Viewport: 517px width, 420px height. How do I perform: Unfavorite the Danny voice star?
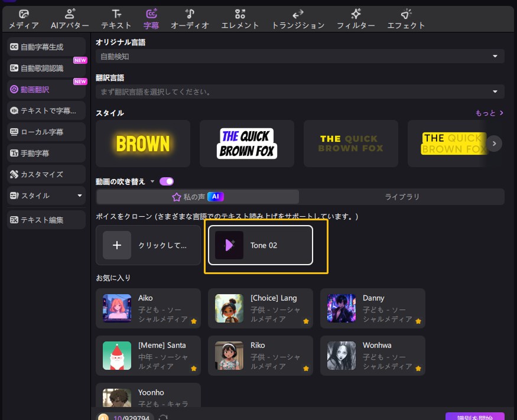[x=418, y=320]
